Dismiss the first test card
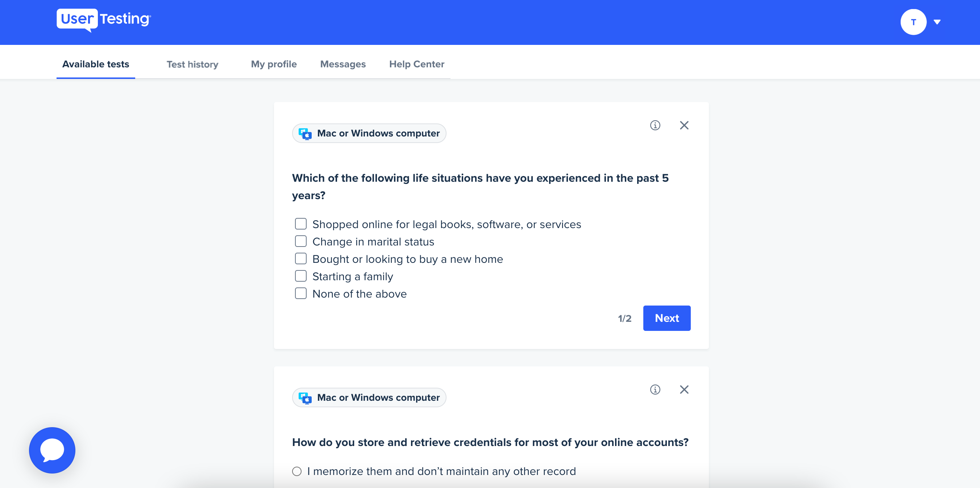 [x=684, y=125]
